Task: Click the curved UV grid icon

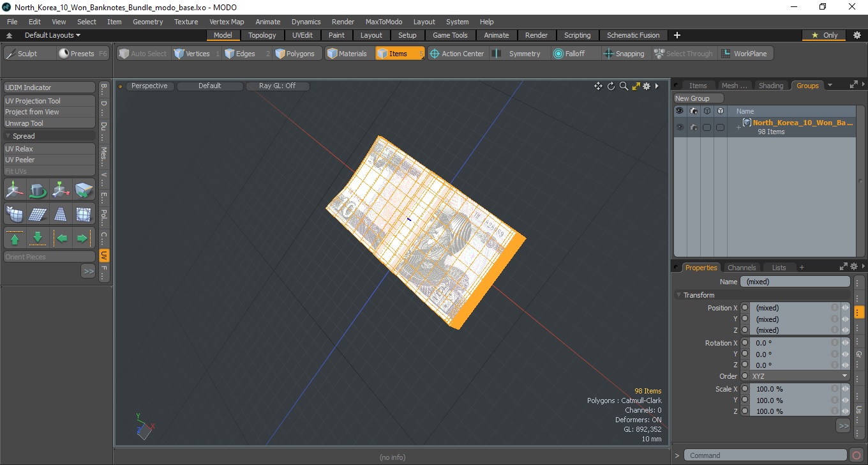Action: 15,214
